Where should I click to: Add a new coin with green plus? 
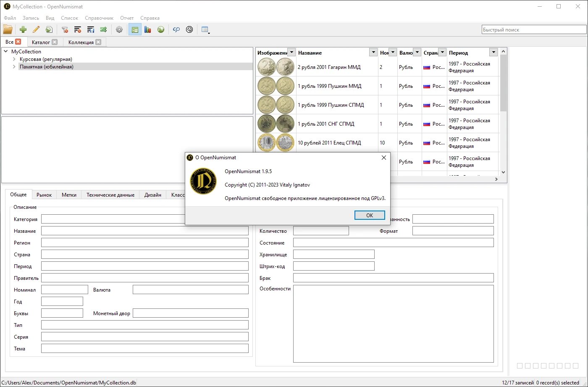pyautogui.click(x=23, y=29)
